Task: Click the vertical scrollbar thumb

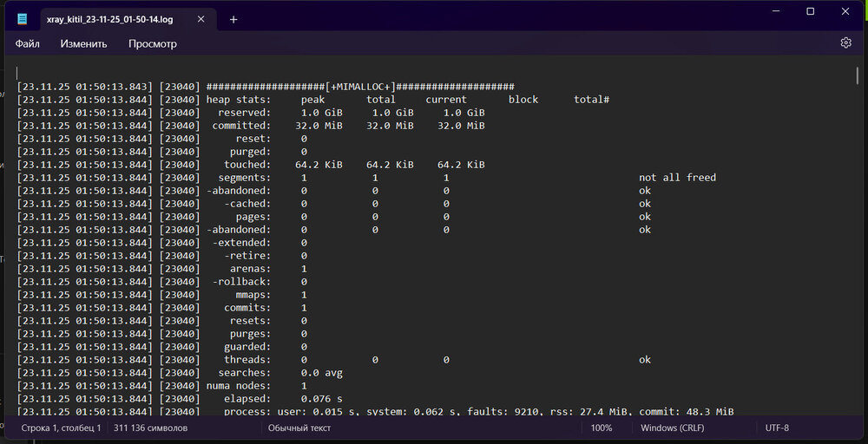Action: (x=857, y=76)
